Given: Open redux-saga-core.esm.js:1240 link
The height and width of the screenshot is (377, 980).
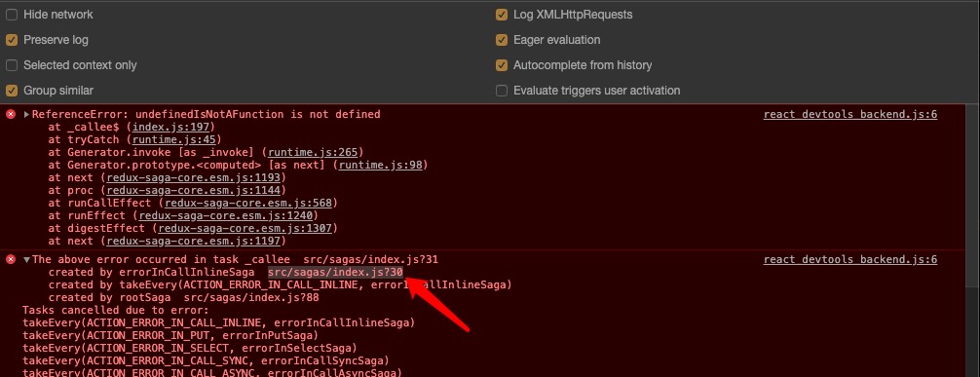Looking at the screenshot, I should [x=225, y=215].
